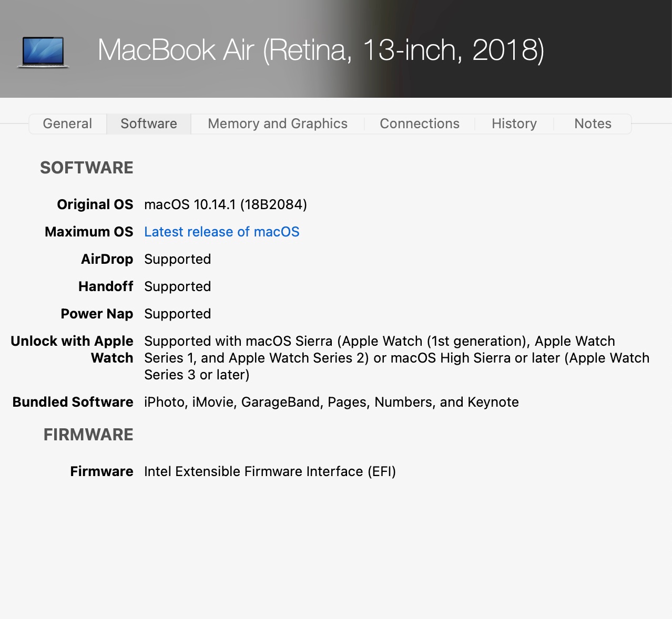
Task: Click the FIRMWARE section heading
Action: point(88,435)
